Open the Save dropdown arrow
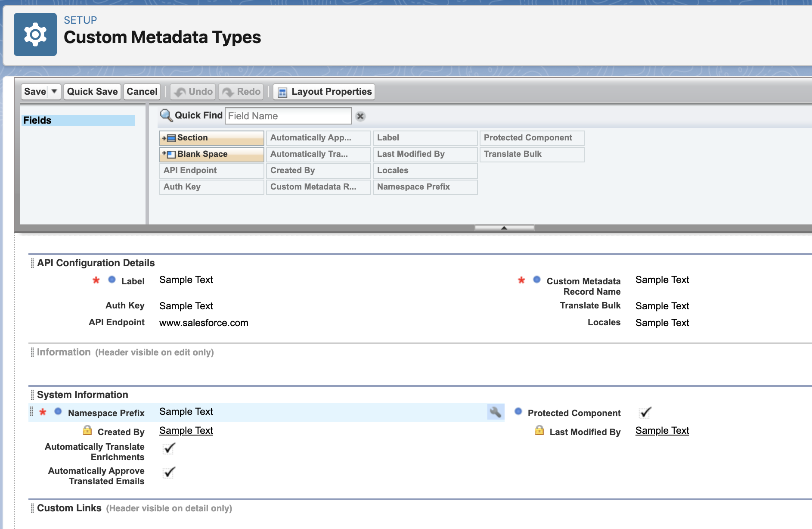This screenshot has height=529, width=812. [x=54, y=91]
